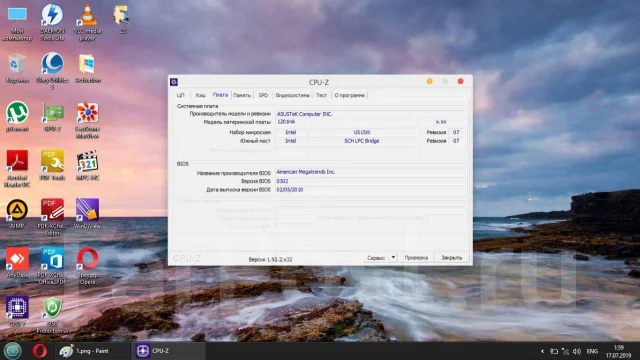
Task: Show hidden tray icons arrow
Action: (x=542, y=351)
